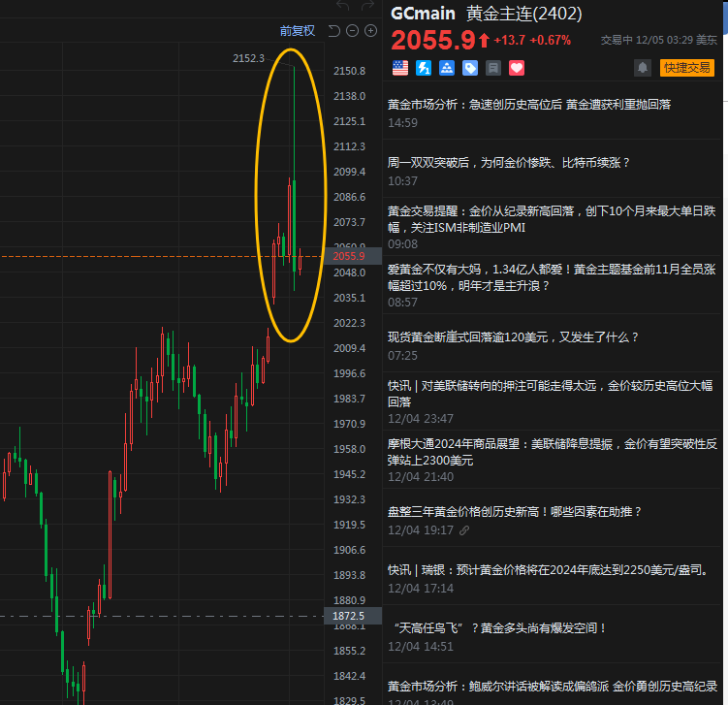The image size is (728, 705).
Task: Open news 盘整三年黄金价格创历史新高
Action: [x=515, y=512]
